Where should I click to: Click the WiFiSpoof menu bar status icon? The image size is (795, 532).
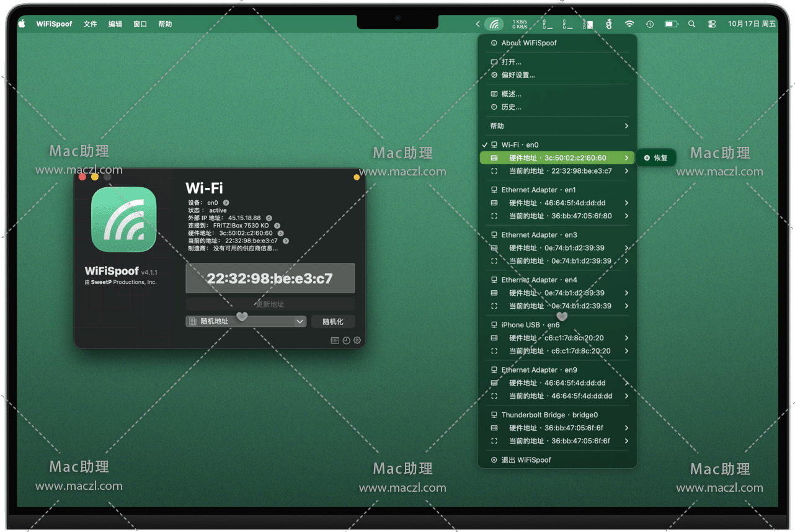click(494, 24)
